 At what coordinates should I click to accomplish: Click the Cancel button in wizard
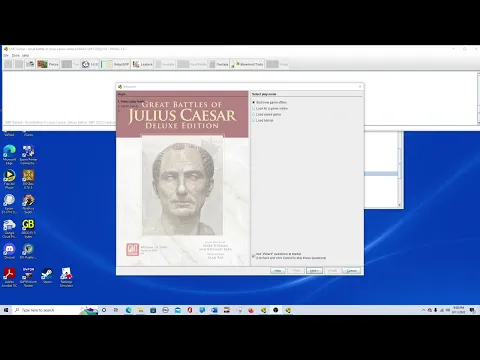pyautogui.click(x=352, y=270)
